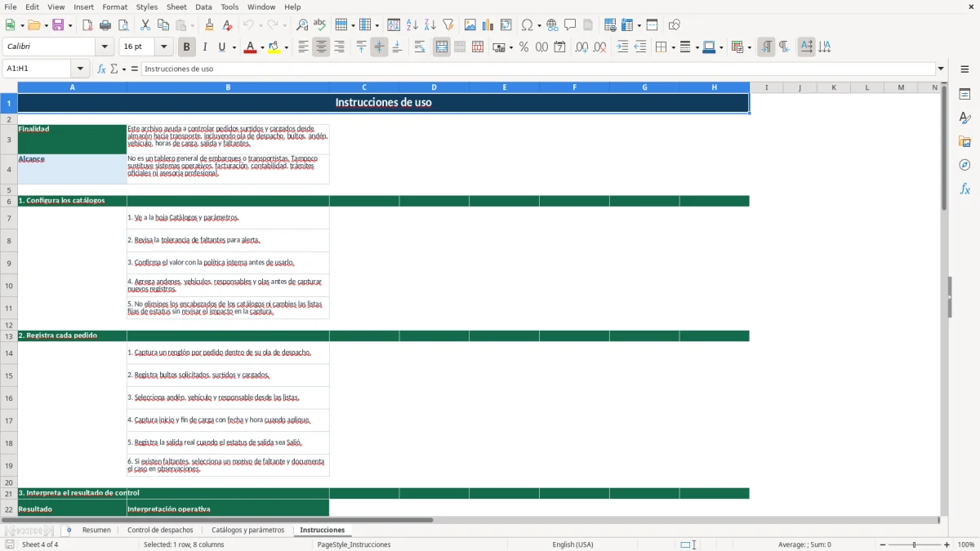Toggle Wrap Text
This screenshot has width=980, height=551.
(420, 47)
